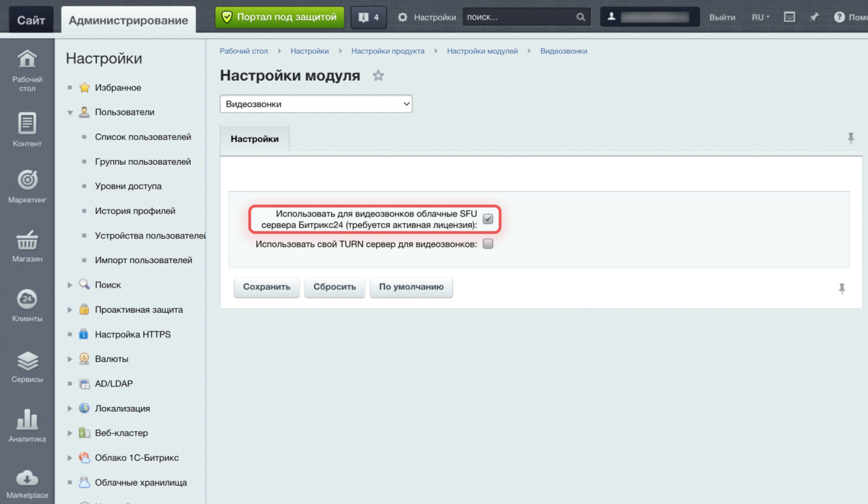
Task: Click the По умолчанию button
Action: point(411,287)
